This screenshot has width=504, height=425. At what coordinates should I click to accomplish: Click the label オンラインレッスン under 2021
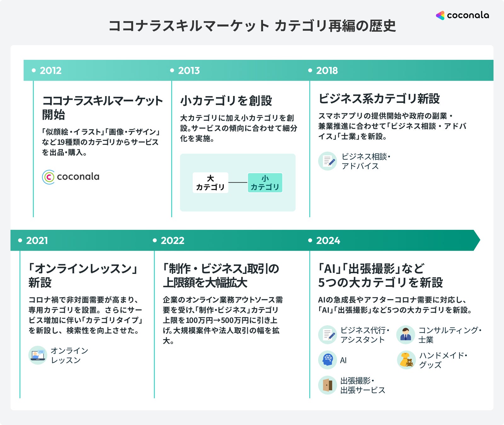[69, 355]
